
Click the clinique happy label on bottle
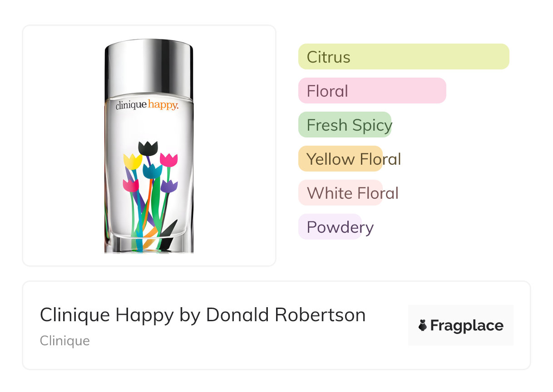(147, 105)
